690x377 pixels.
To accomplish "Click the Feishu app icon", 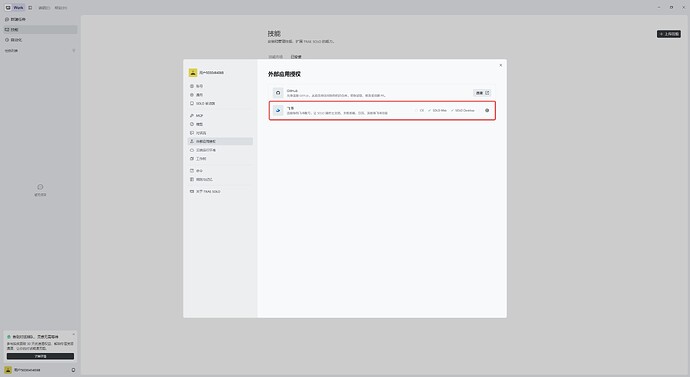I will 278,110.
